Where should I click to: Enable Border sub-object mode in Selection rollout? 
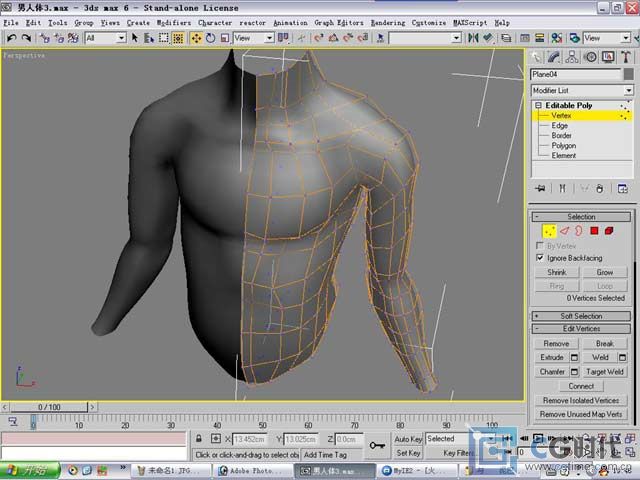[x=579, y=231]
